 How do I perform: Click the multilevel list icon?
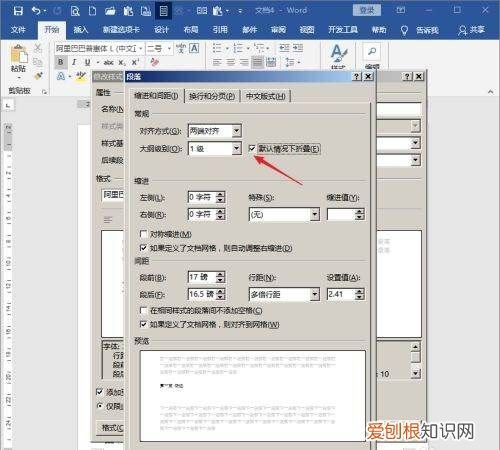[x=259, y=48]
